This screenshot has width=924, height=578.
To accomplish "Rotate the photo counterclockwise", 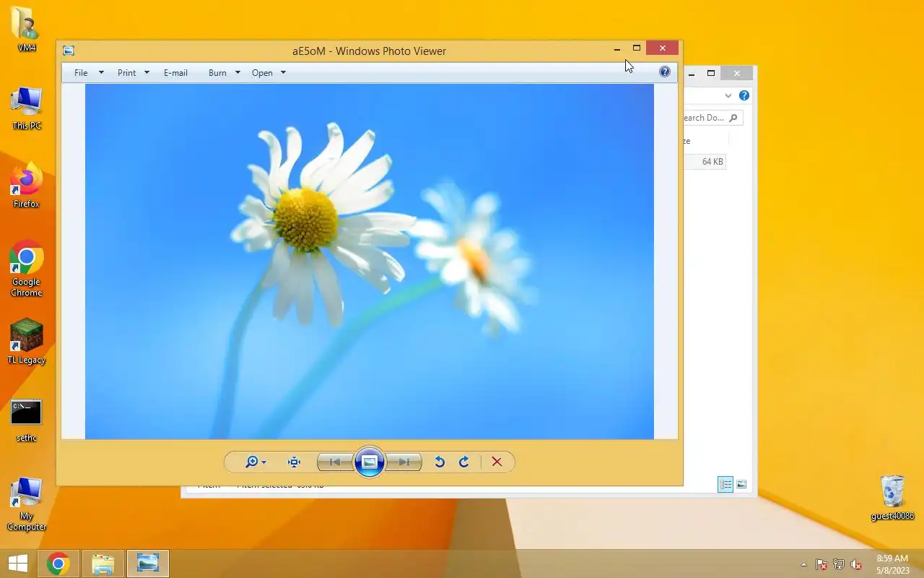I will 439,462.
